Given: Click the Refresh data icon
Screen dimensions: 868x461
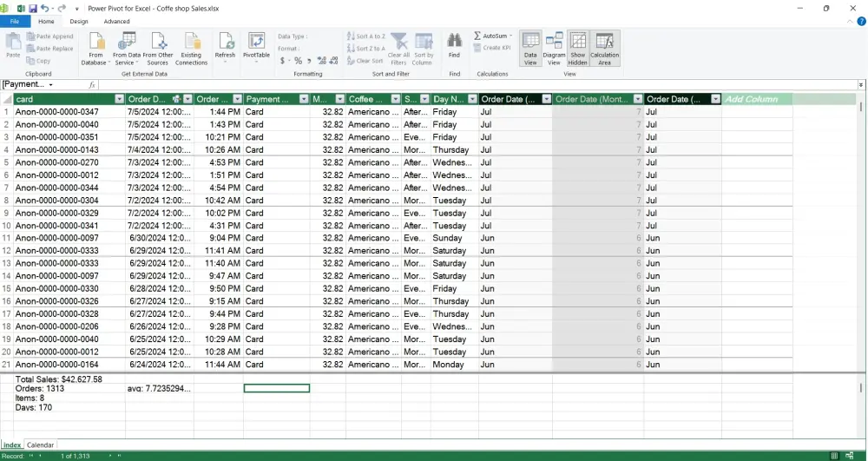Looking at the screenshot, I should pos(226,42).
